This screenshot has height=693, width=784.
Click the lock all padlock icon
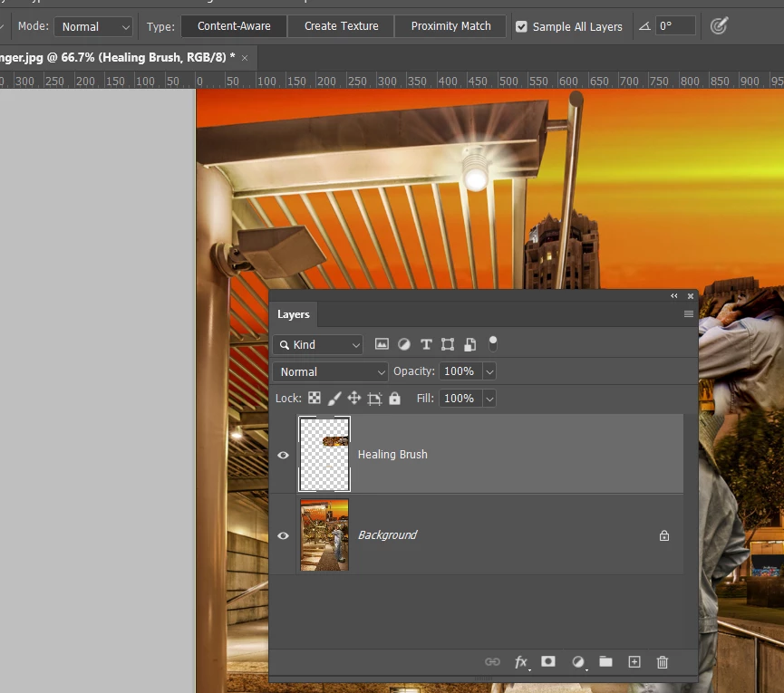394,399
